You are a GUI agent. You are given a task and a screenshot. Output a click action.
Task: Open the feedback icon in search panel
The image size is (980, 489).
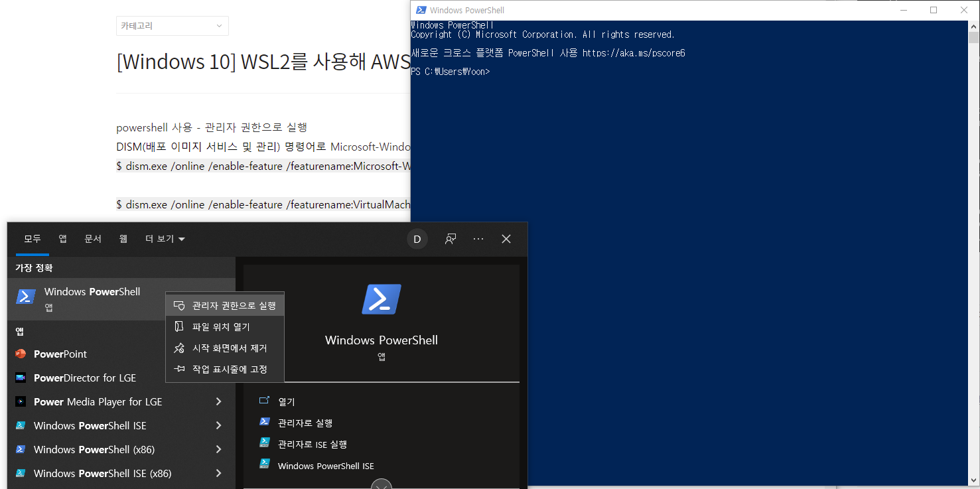[451, 239]
